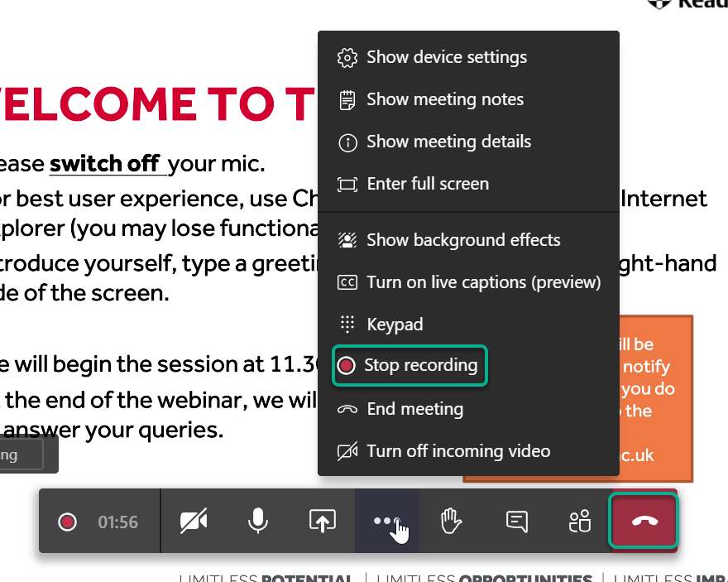
Task: Turn on live captions (preview)
Action: coord(483,282)
